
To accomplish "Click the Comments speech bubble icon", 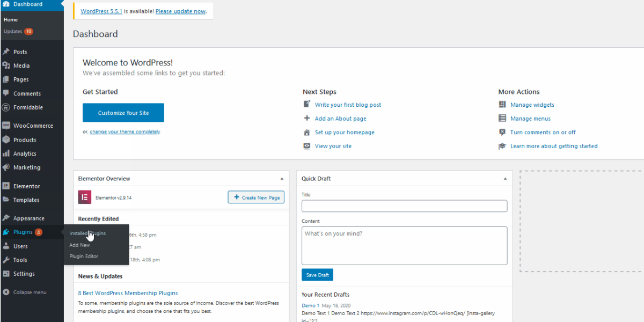I will [6, 93].
